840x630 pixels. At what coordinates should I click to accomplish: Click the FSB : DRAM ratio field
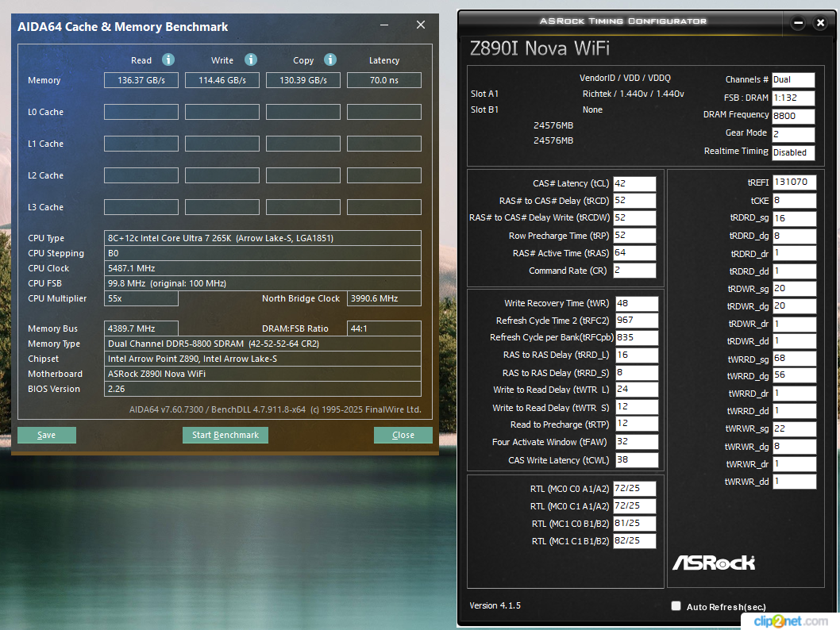[x=793, y=98]
